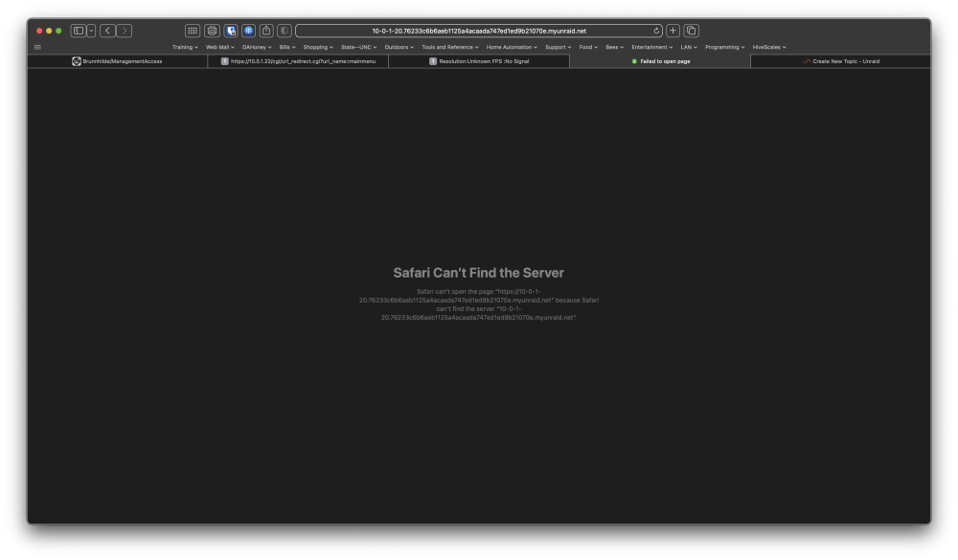Close the Safari window with red button

39,31
